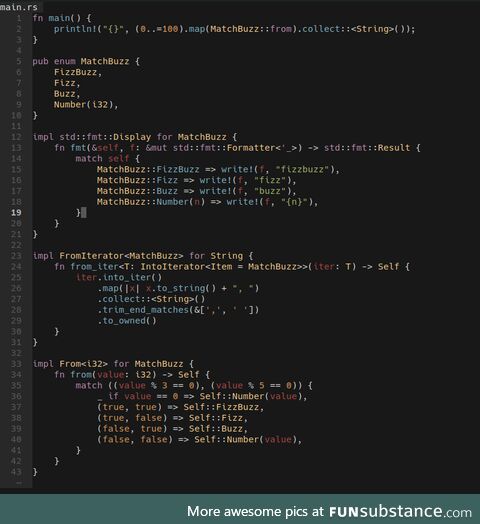Click impl FromIterator<MatchBuzz> for String line
The image size is (480, 524).
point(143,256)
